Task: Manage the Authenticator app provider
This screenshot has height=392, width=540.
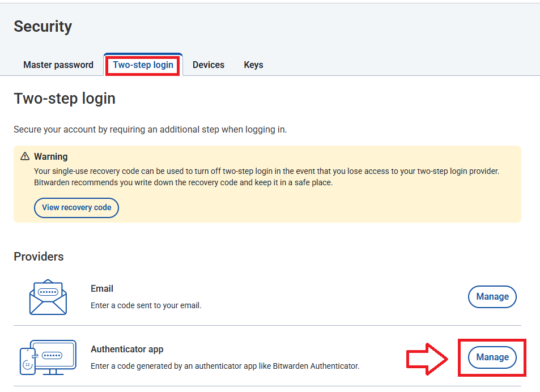Action: click(x=492, y=357)
